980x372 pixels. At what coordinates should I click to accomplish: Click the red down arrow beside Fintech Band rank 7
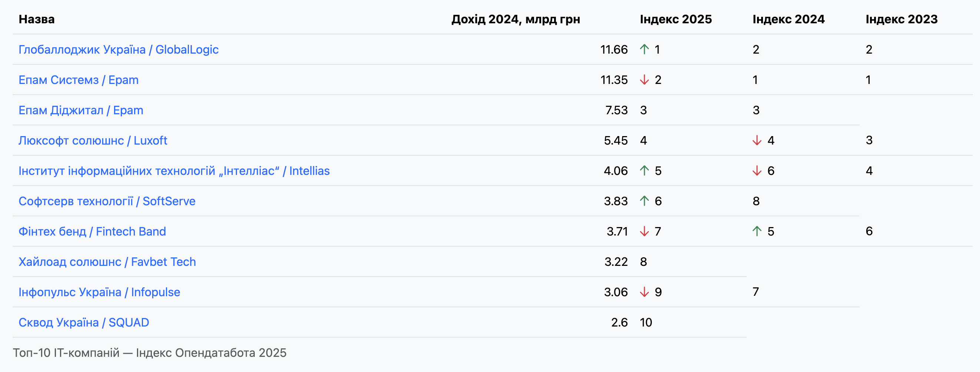[644, 231]
